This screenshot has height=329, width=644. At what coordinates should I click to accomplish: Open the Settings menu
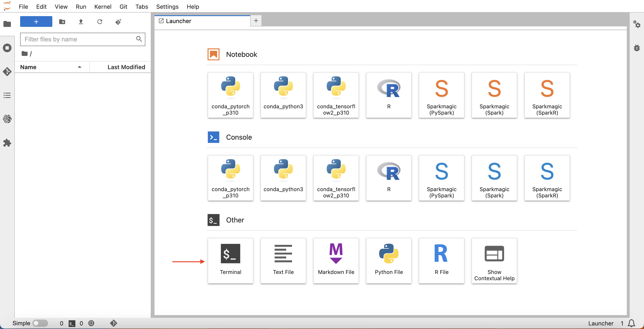pyautogui.click(x=167, y=6)
